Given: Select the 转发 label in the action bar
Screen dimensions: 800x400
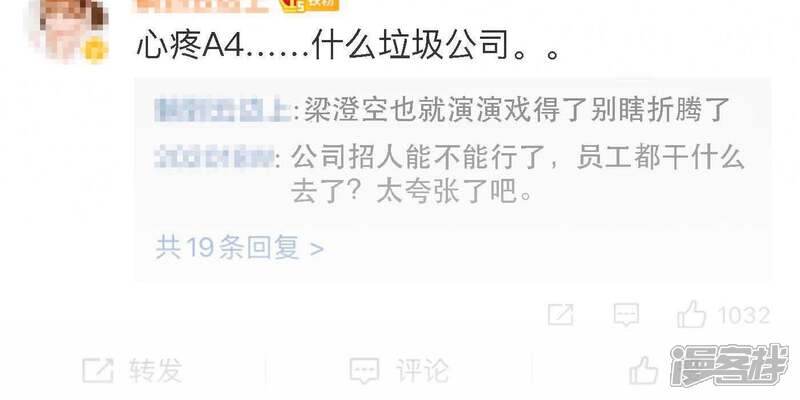Looking at the screenshot, I should (x=156, y=370).
